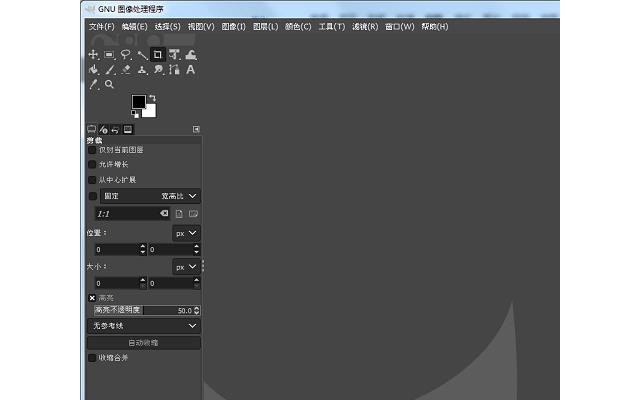
Task: Open the 窗口(W) menu
Action: pos(400,27)
